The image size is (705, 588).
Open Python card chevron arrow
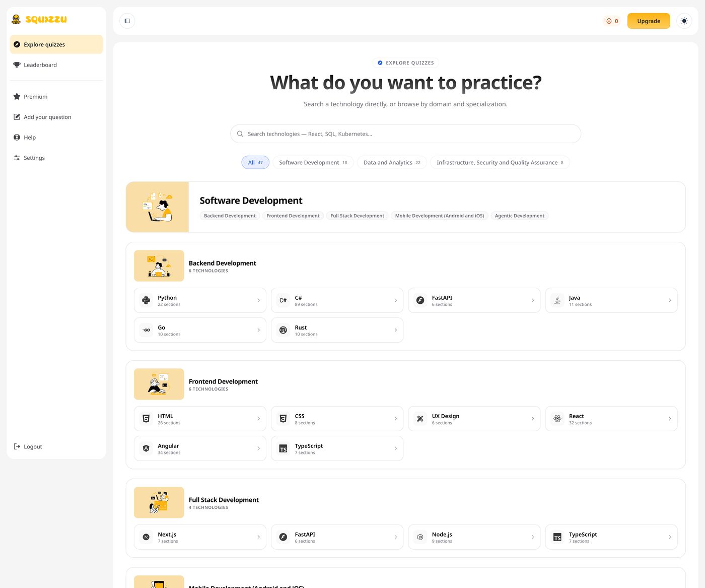(259, 300)
